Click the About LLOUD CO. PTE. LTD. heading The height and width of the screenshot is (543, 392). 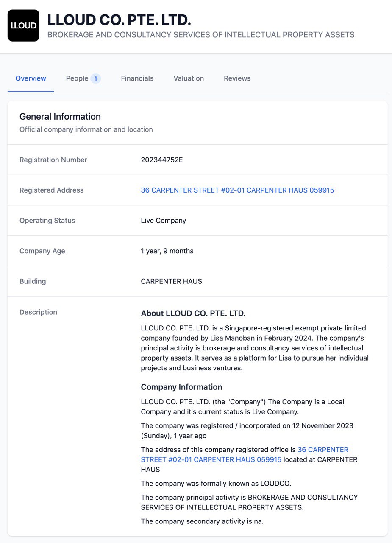193,313
